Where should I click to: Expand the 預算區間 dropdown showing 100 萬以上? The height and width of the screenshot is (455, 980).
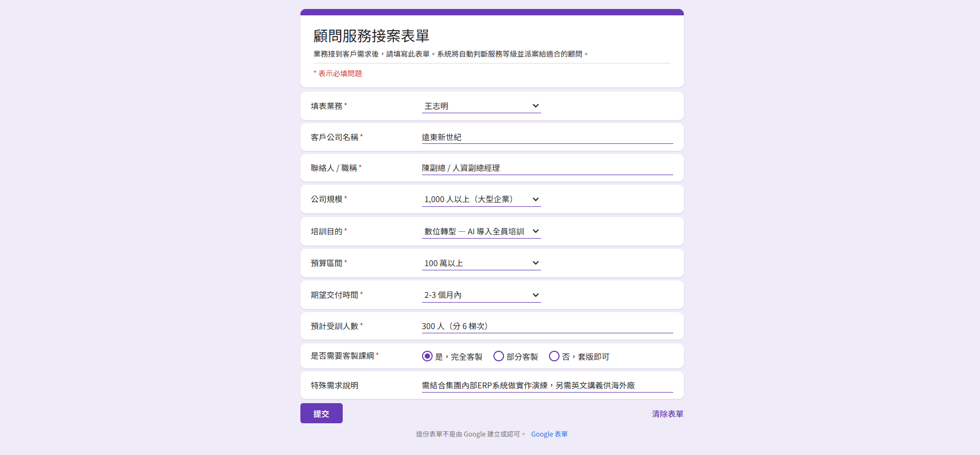tap(481, 263)
